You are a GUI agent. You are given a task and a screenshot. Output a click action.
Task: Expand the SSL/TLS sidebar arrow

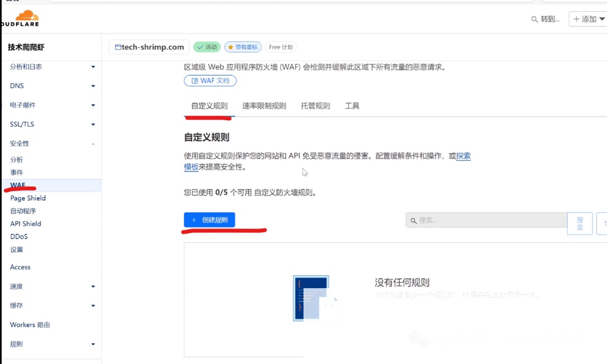tap(93, 125)
